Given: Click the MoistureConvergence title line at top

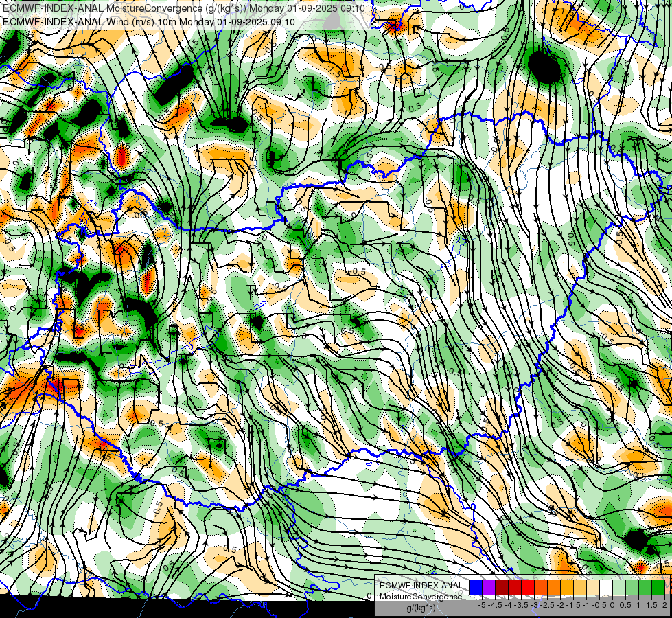Looking at the screenshot, I should click(184, 8).
